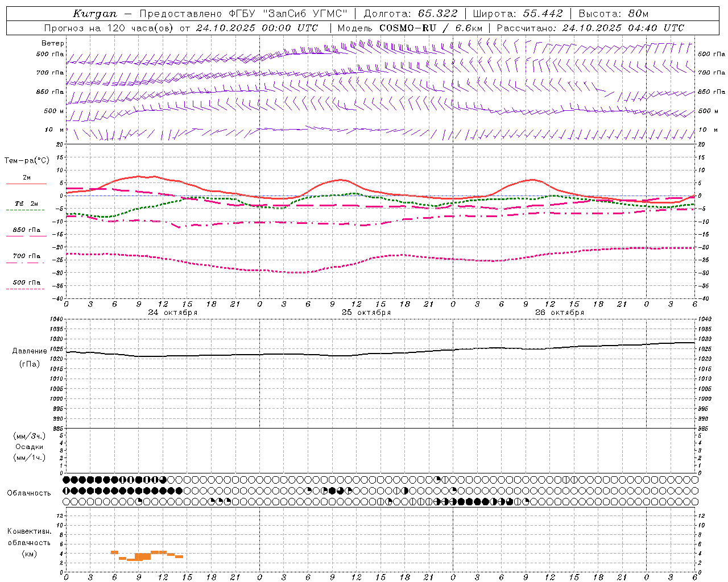Image resolution: width=728 pixels, height=582 pixels.
Task: Click the "Широта: 55.442" header field
Action: tap(518, 14)
